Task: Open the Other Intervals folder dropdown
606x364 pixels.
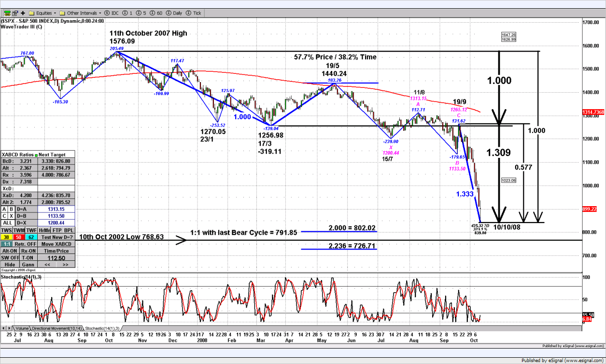Action: coord(80,13)
